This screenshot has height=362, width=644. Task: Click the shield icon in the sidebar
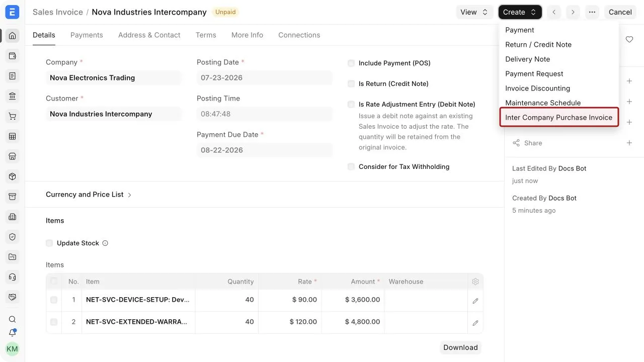coord(13,237)
